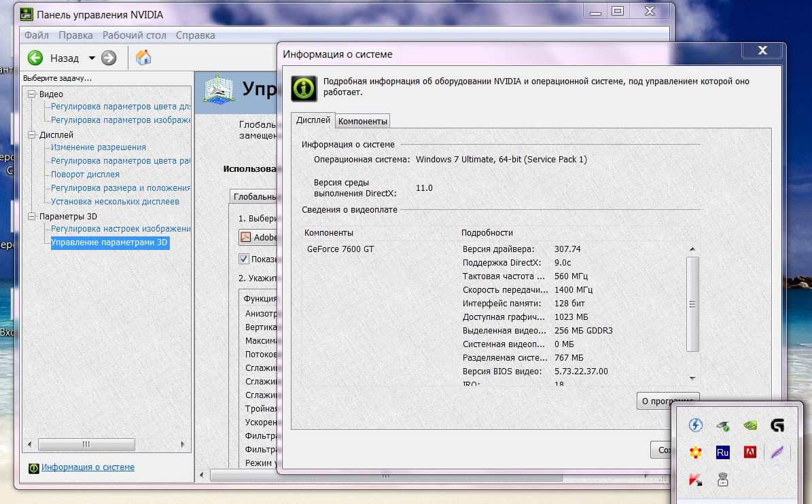Open the NVIDIA tray icon
Viewport: 812px width, 504px height.
coord(749,425)
